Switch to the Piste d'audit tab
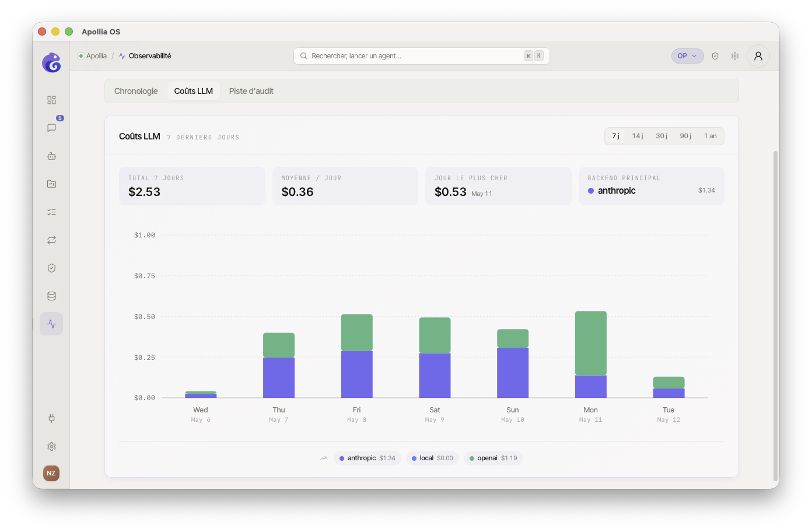The width and height of the screenshot is (812, 532). point(251,91)
